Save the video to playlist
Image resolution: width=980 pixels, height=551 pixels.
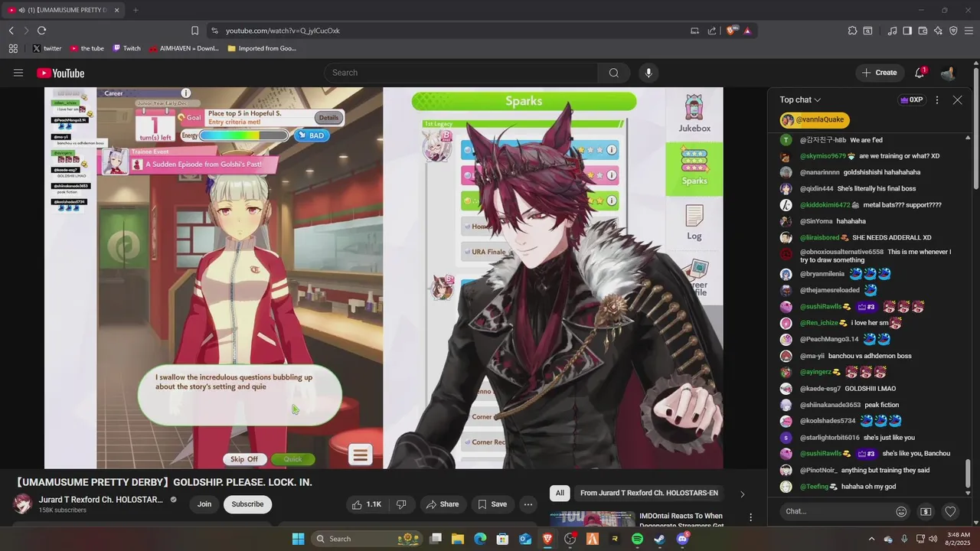(492, 504)
